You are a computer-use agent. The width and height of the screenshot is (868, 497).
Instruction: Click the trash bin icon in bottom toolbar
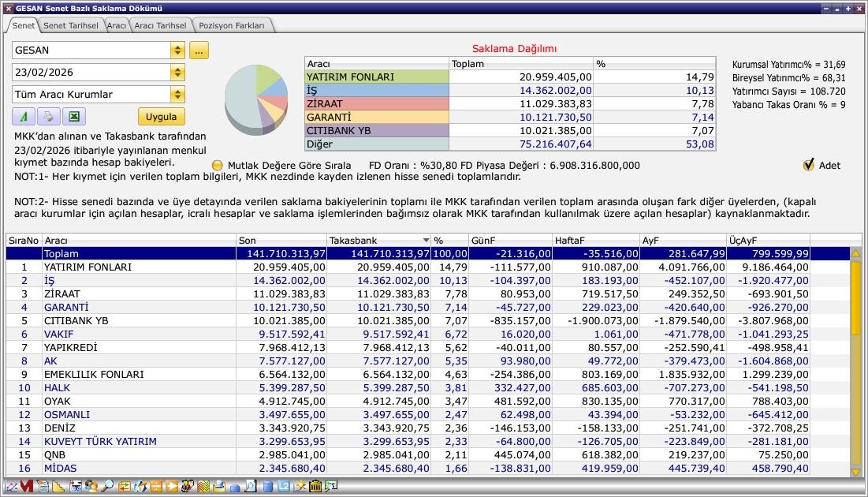click(x=315, y=487)
